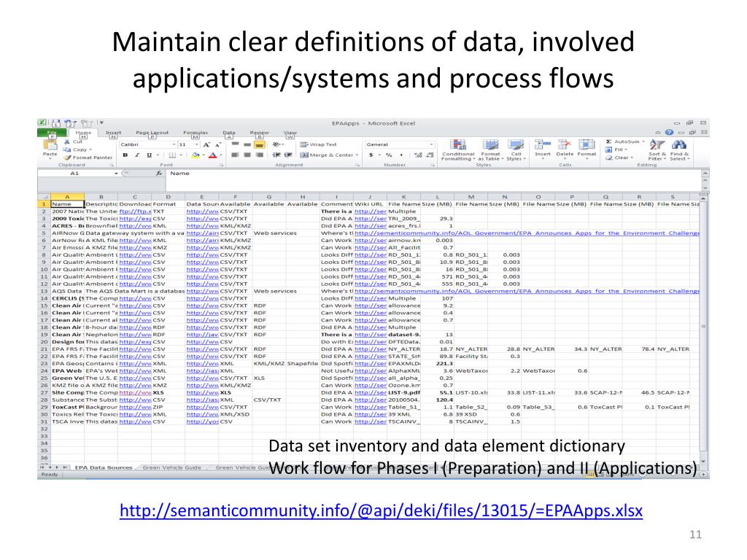Image resolution: width=747 pixels, height=560 pixels.
Task: Toggle Align Text Left button
Action: [x=236, y=155]
